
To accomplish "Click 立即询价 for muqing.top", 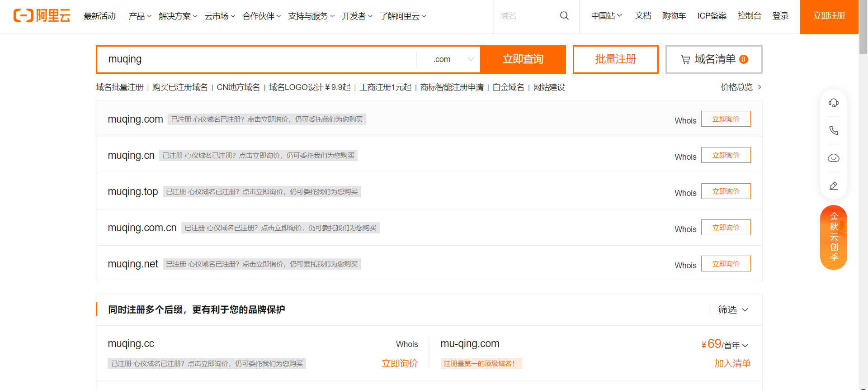I will [726, 191].
